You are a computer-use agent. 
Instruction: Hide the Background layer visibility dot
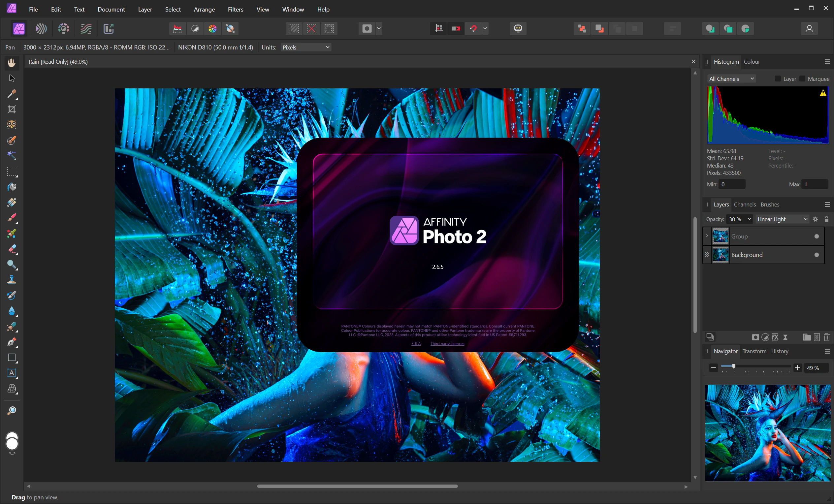pyautogui.click(x=817, y=255)
